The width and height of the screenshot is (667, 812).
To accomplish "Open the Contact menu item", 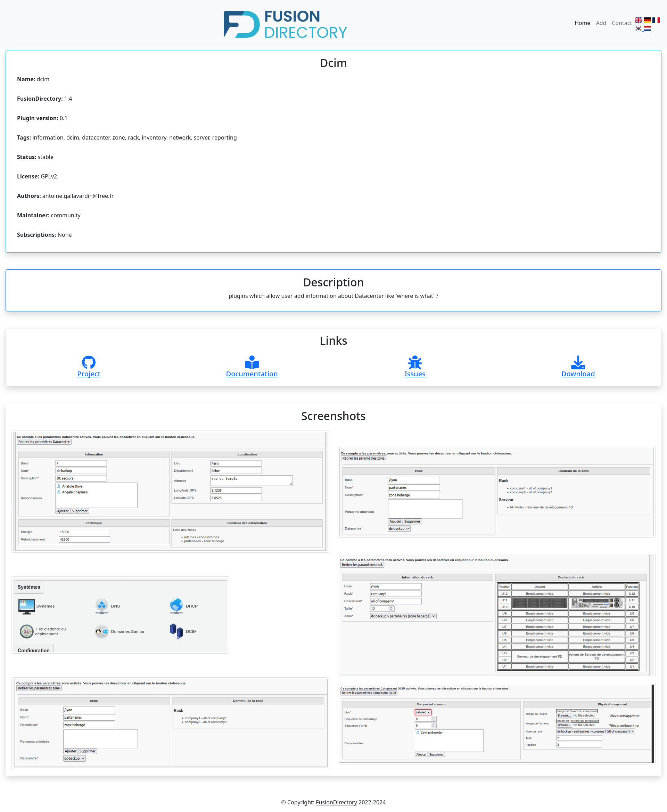I will pos(621,23).
